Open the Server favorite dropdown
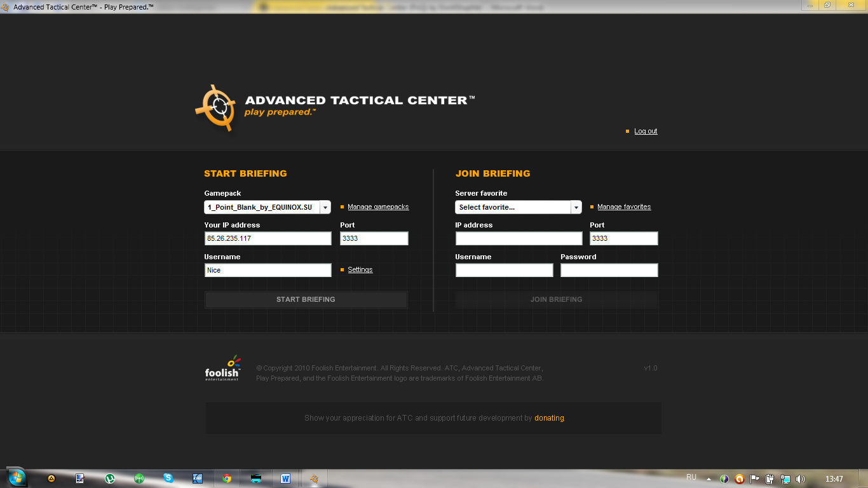This screenshot has height=488, width=868. pyautogui.click(x=519, y=207)
